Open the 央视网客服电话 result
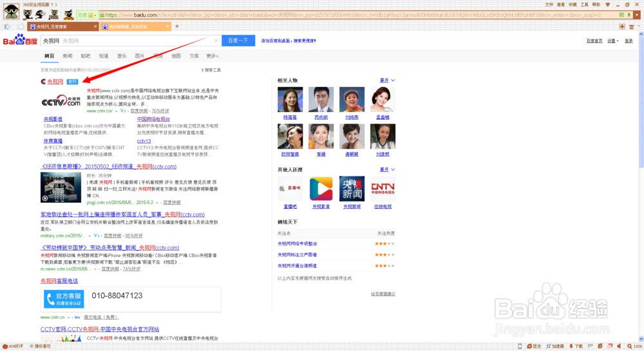This screenshot has height=351, width=644. pos(59,281)
